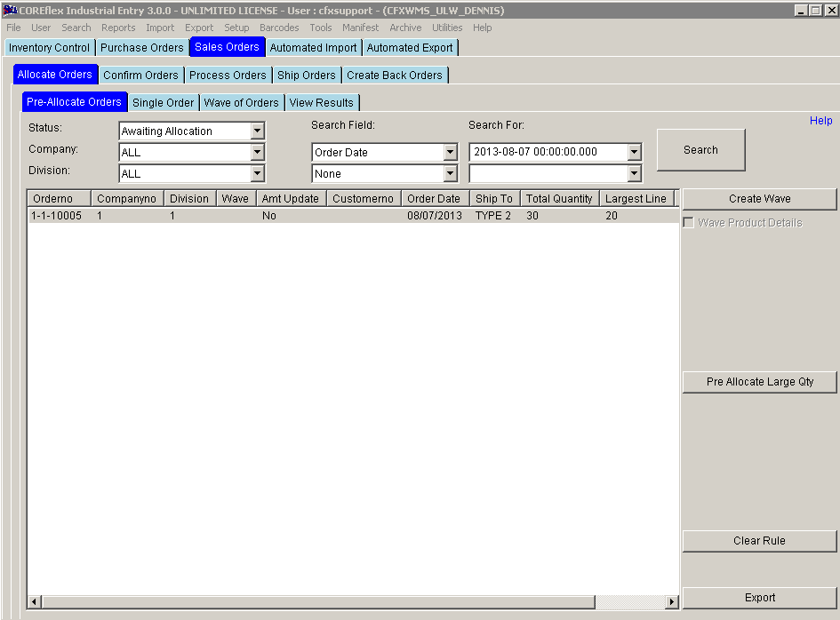
Task: Open the Utilities menu
Action: [447, 28]
